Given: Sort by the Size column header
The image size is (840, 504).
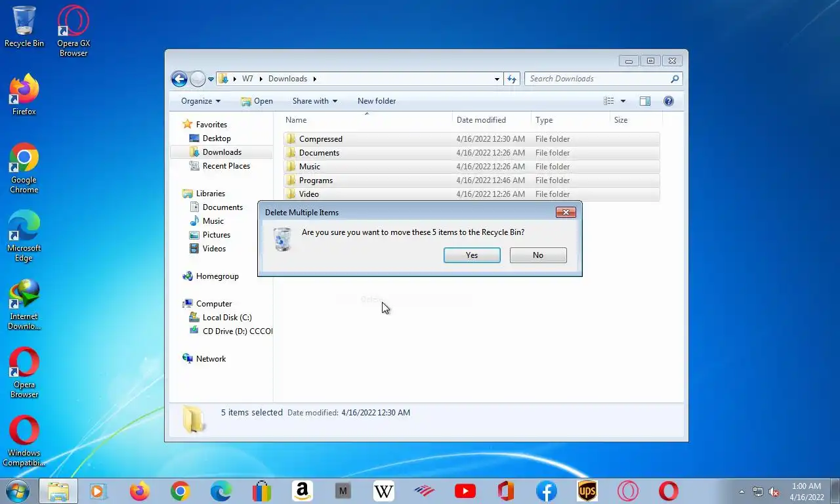Looking at the screenshot, I should [x=637, y=120].
